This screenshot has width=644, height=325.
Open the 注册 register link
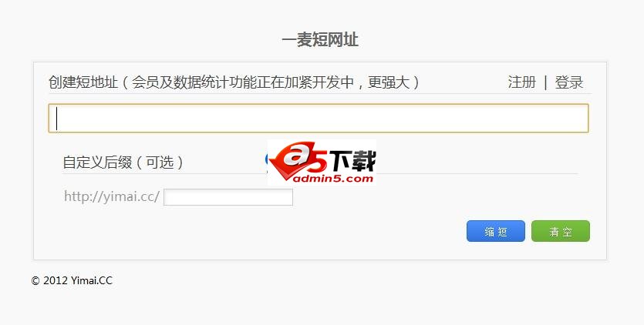click(521, 82)
